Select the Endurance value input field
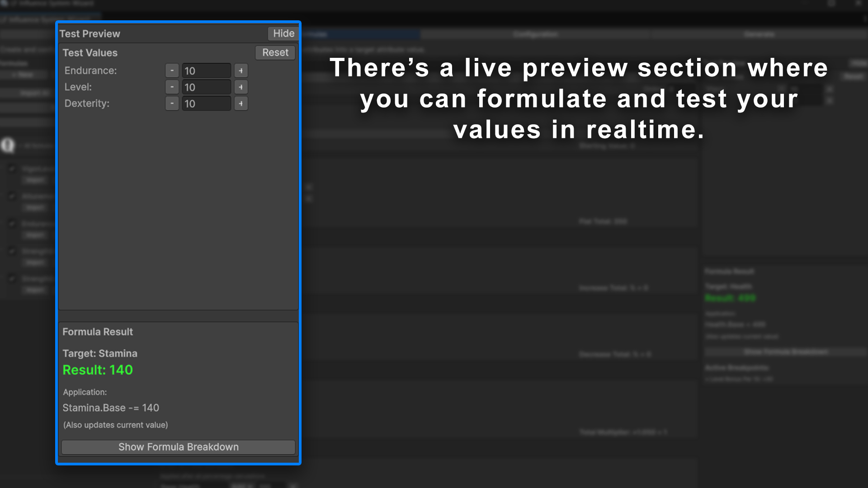 [x=206, y=70]
